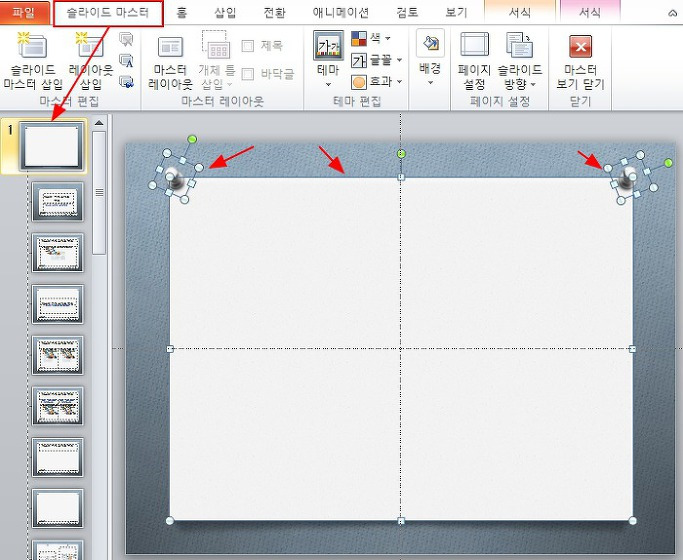Click the preserve master icon
This screenshot has height=560, width=683.
click(126, 81)
